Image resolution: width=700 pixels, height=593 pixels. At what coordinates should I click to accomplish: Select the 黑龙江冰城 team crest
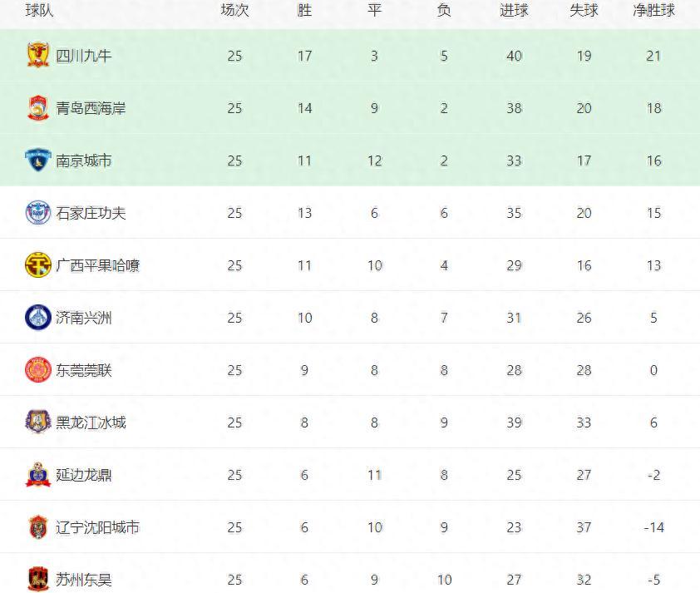[x=38, y=422]
